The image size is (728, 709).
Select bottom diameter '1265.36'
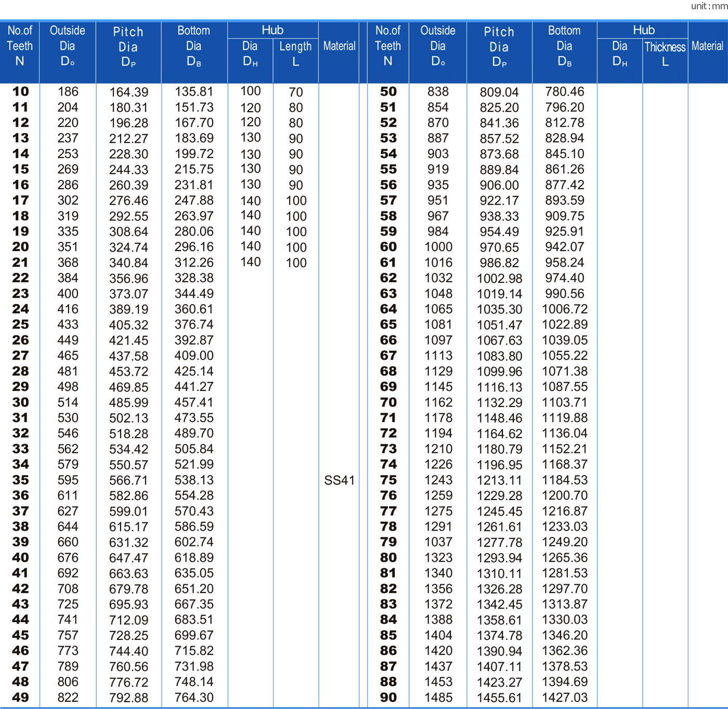click(565, 558)
